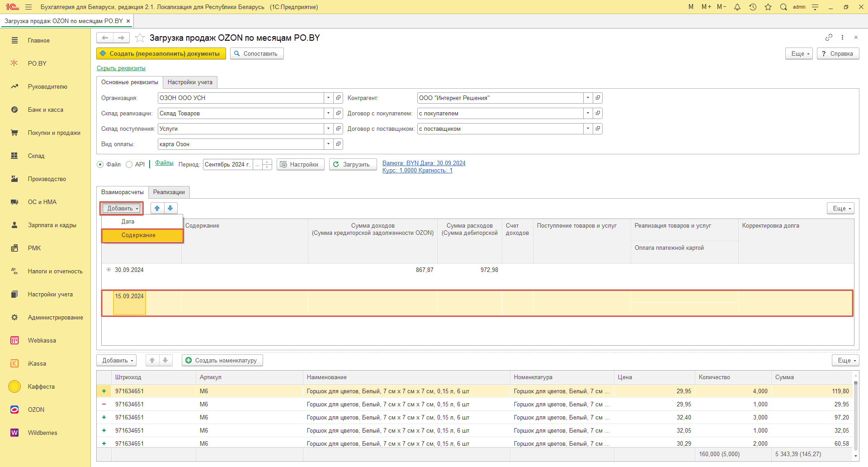The width and height of the screenshot is (868, 467).
Task: Click goods table vertical scrollbar
Action: (x=855, y=416)
